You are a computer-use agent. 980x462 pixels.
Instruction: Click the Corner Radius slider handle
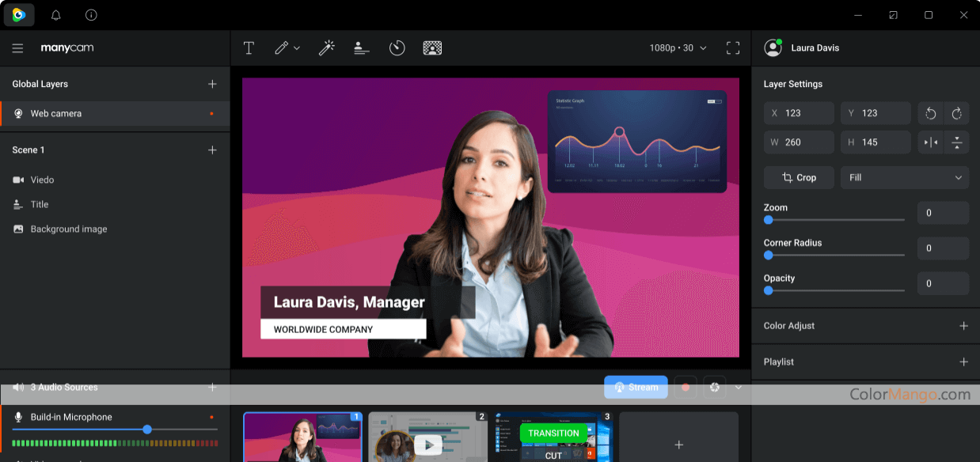point(768,256)
